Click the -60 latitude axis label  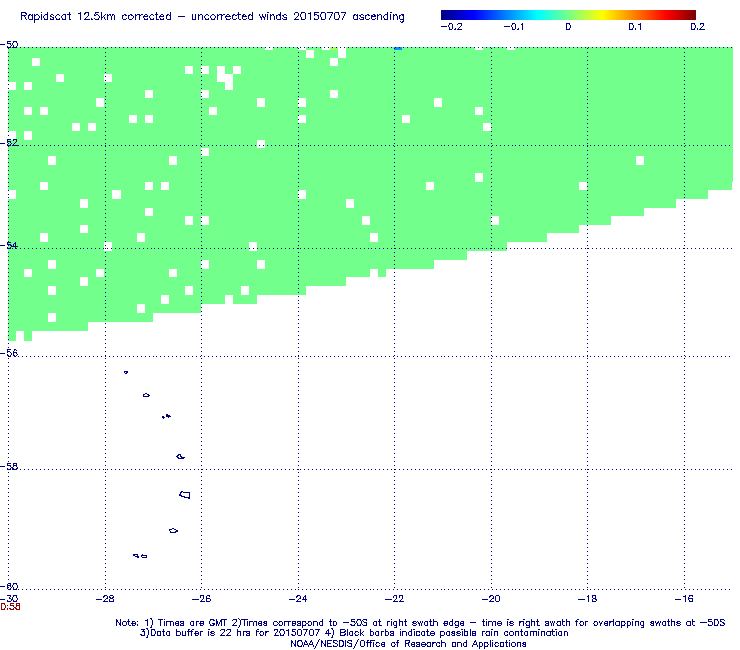click(x=9, y=587)
